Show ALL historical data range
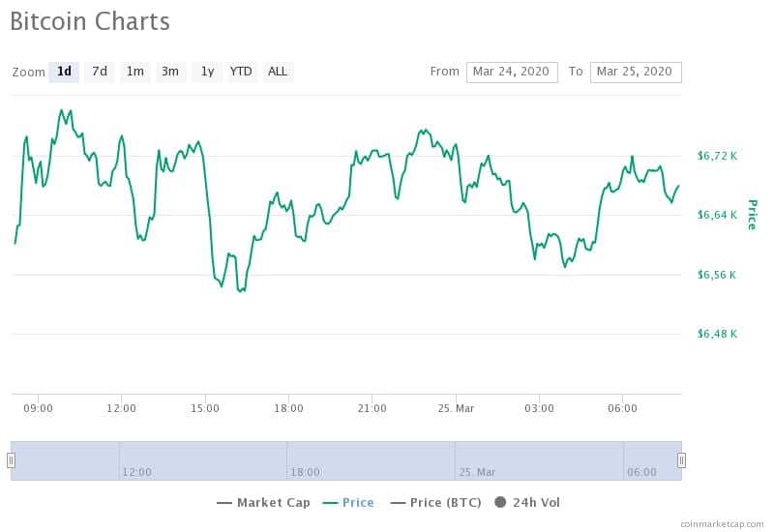Image resolution: width=774 pixels, height=532 pixels. point(278,72)
